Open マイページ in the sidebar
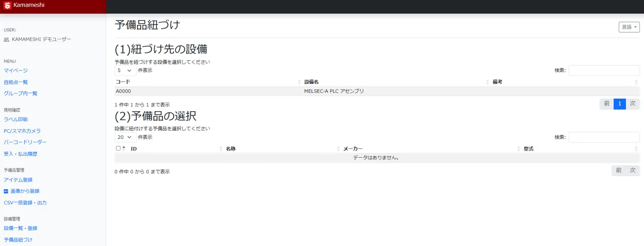Image resolution: width=644 pixels, height=246 pixels. 16,70
